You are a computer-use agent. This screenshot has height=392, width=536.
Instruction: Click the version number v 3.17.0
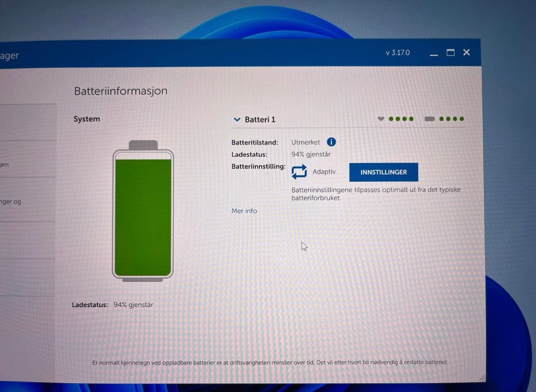click(398, 52)
